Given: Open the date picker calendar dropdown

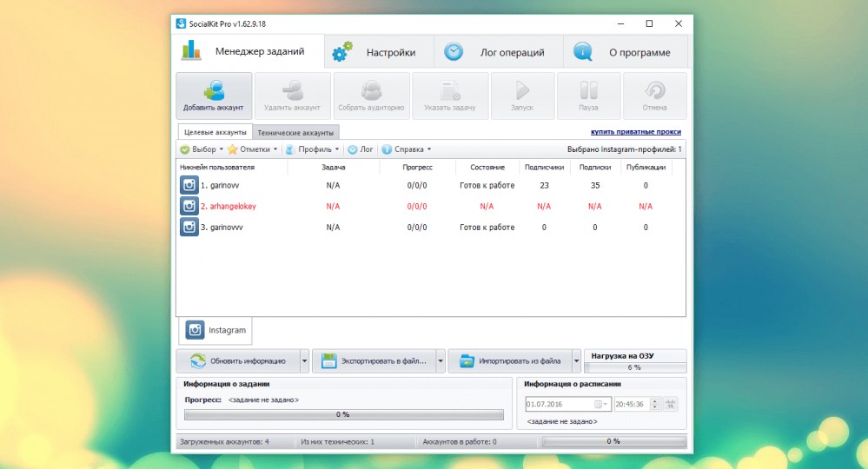Looking at the screenshot, I should pyautogui.click(x=601, y=404).
